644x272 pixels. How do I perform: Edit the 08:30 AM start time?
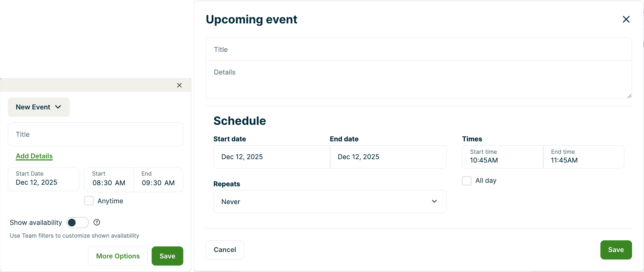click(108, 180)
